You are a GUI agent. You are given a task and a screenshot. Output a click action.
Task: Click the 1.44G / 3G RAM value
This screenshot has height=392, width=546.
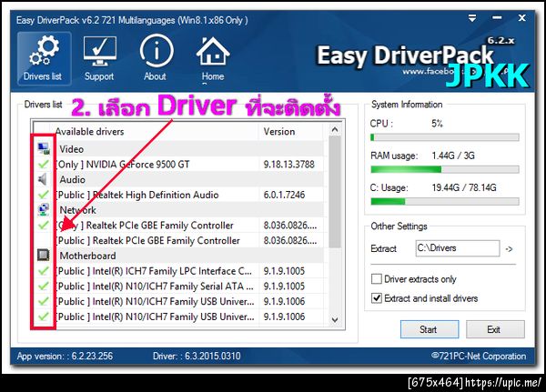point(453,156)
